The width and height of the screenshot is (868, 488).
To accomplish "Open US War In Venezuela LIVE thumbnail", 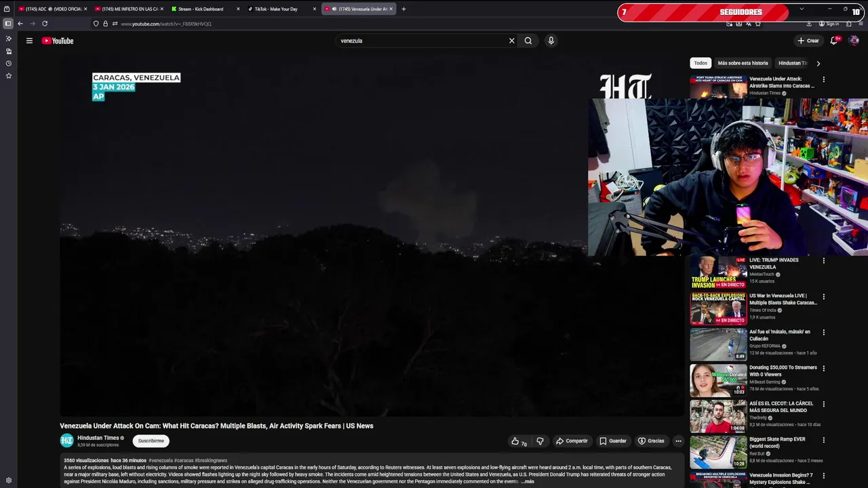I will coord(718,308).
